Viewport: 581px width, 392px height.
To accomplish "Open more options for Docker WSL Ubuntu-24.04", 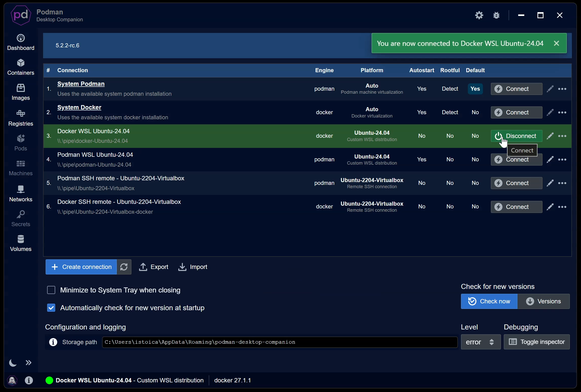I will [562, 136].
